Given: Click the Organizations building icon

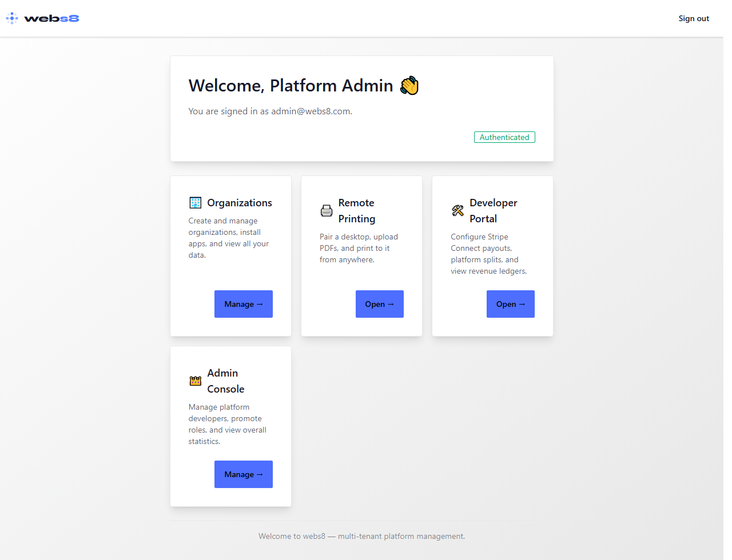Looking at the screenshot, I should (x=196, y=203).
